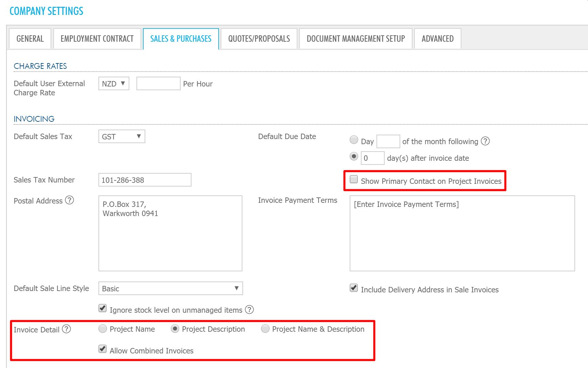This screenshot has height=368, width=588.
Task: Open the Quotes/Proposals tab
Action: coord(259,39)
